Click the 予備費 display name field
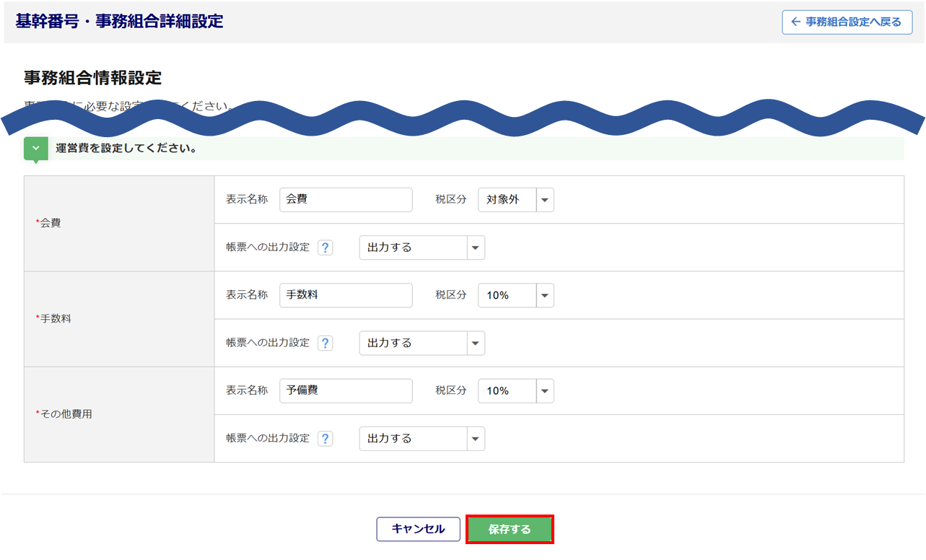This screenshot has width=926, height=560. tap(346, 390)
